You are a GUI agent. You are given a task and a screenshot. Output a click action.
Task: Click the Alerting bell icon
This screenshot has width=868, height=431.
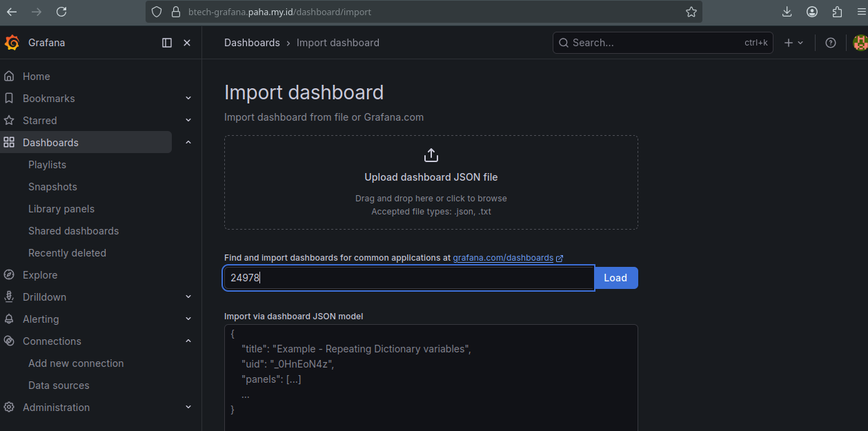9,319
